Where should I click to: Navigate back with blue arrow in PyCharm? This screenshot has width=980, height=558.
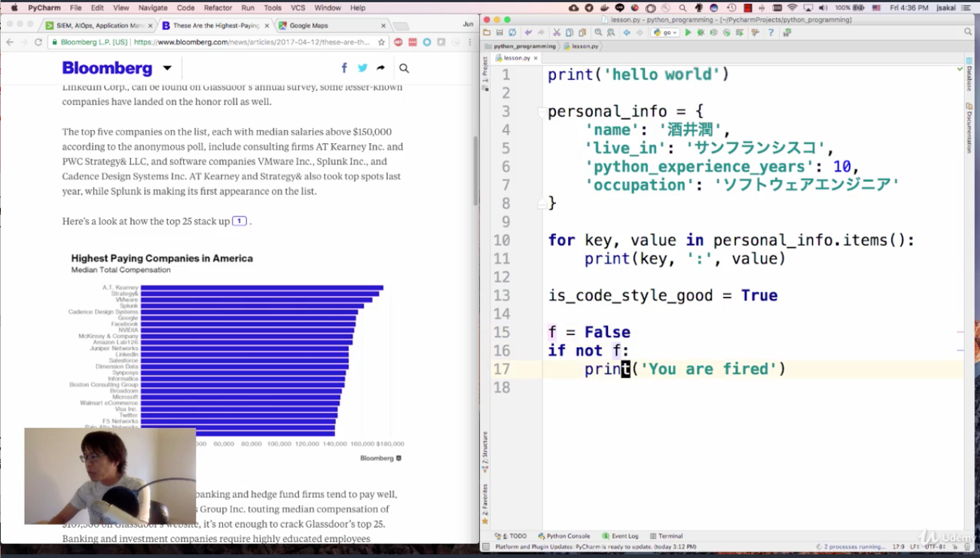coord(626,32)
